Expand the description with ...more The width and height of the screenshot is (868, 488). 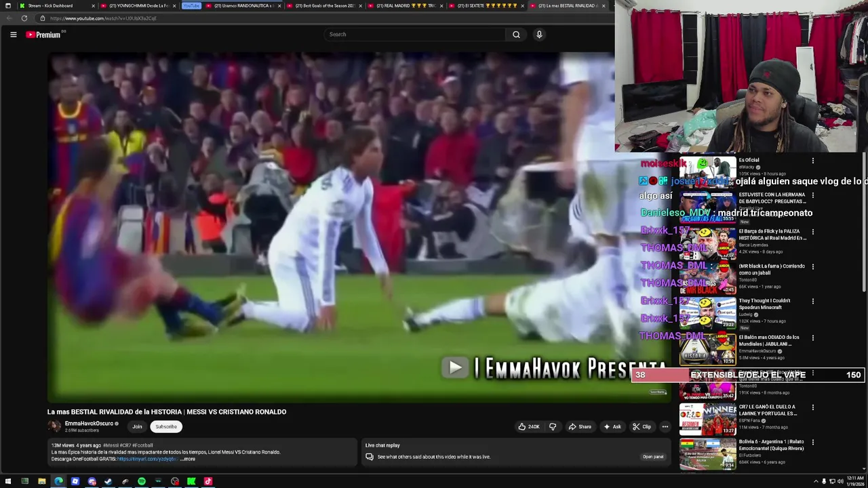click(188, 459)
